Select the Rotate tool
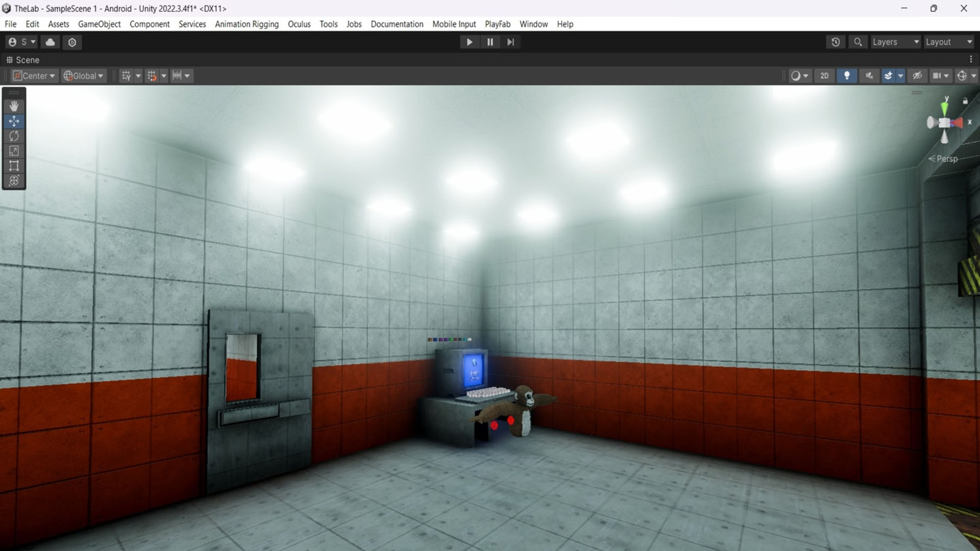Viewport: 980px width, 551px height. pos(14,136)
